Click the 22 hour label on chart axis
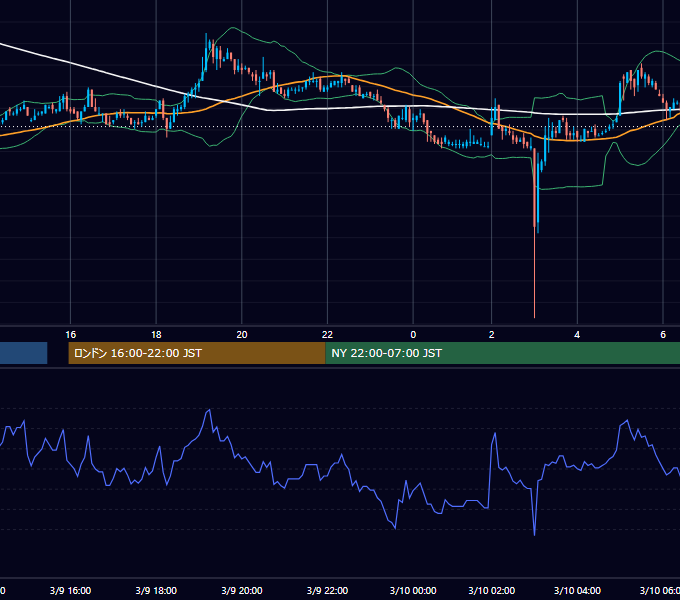Screen dimensions: 680x600 [x=327, y=335]
